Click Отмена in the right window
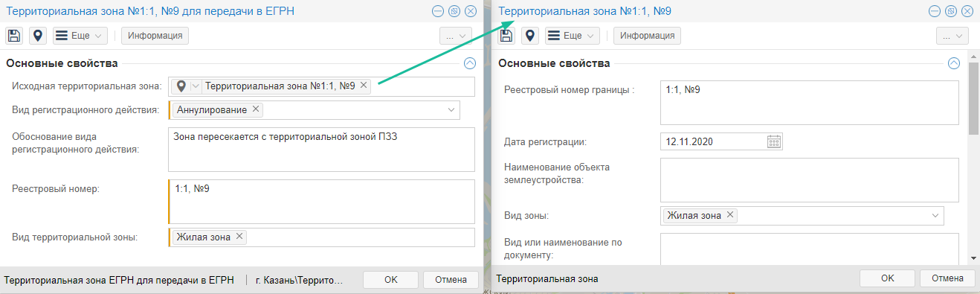The width and height of the screenshot is (980, 294). tap(947, 278)
